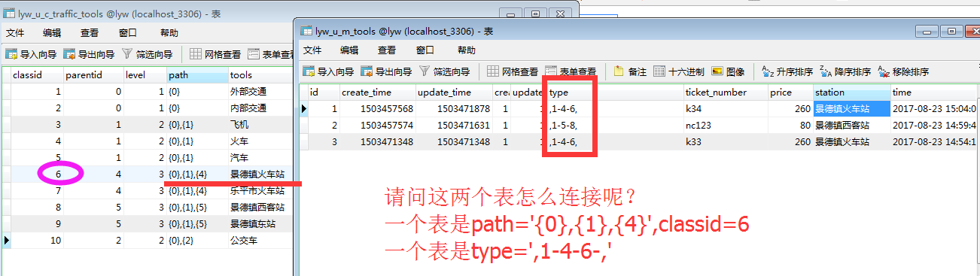Open the 查看 menu in the traffic tools window
Image resolution: width=980 pixels, height=276 pixels.
(90, 33)
